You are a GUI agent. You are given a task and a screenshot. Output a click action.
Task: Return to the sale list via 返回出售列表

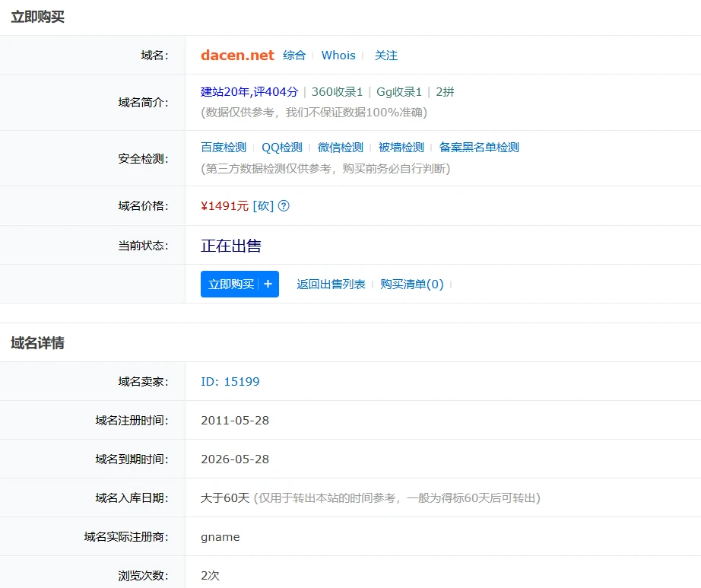tap(330, 283)
